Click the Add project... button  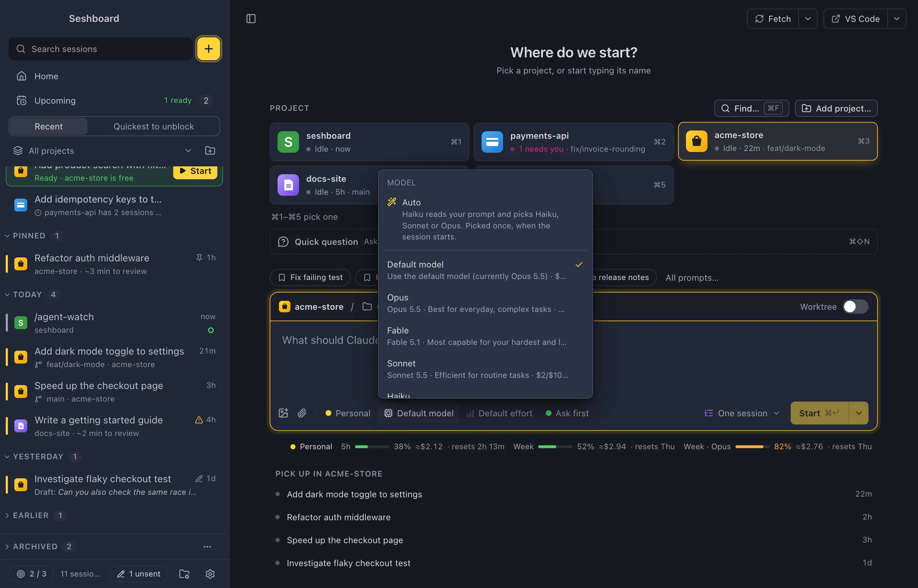pos(836,108)
